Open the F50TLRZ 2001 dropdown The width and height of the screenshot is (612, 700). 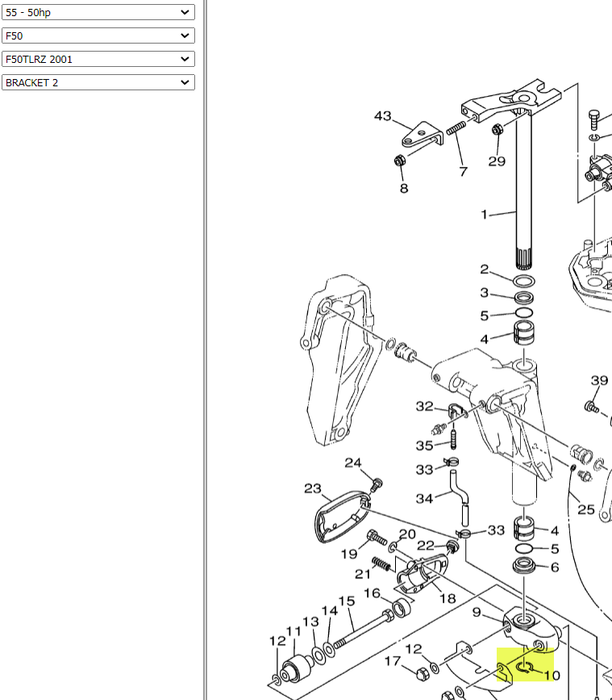tap(98, 59)
